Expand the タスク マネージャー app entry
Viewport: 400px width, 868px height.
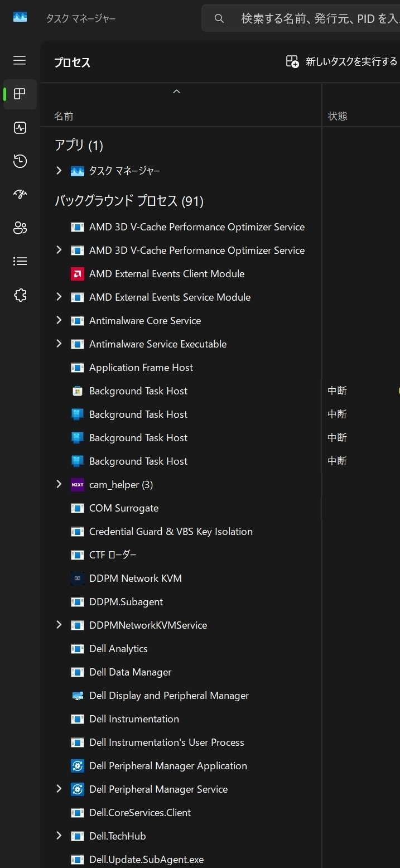click(x=59, y=171)
